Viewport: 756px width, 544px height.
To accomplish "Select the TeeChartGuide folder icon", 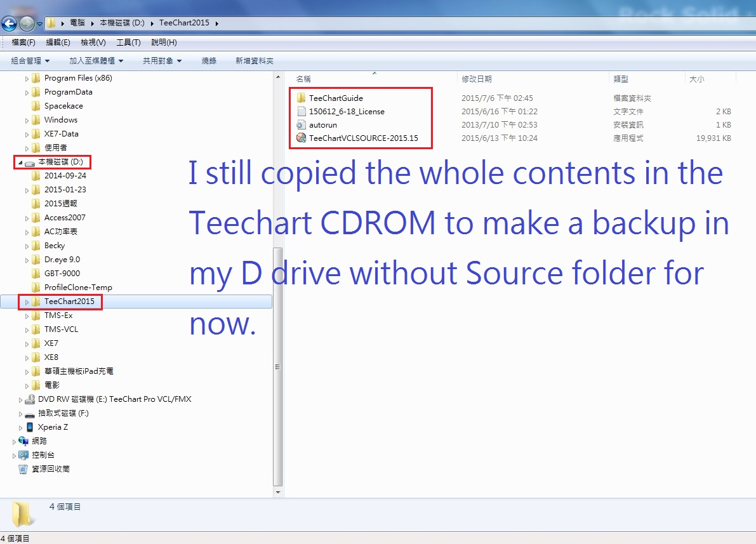I will [302, 98].
